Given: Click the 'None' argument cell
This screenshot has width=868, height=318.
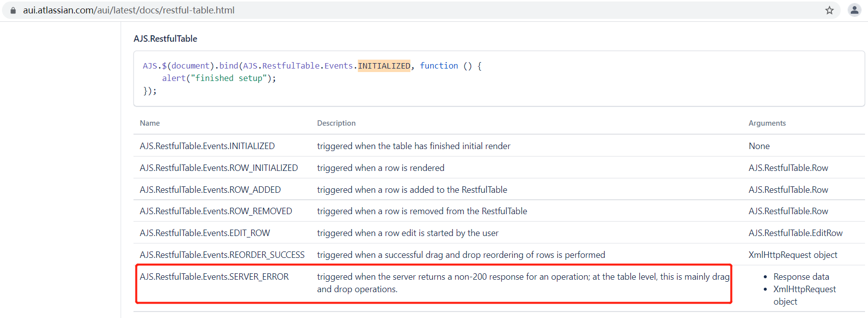Looking at the screenshot, I should pos(759,146).
